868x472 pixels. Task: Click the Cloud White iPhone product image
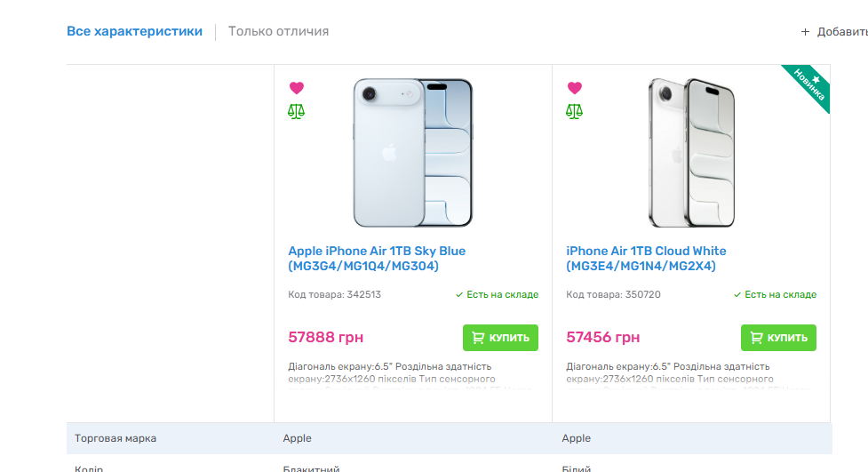pyautogui.click(x=691, y=152)
